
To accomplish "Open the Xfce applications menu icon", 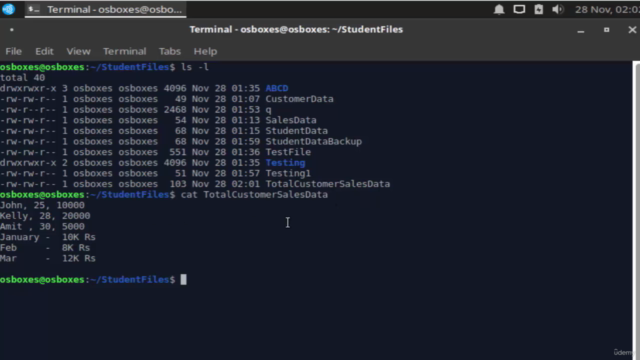I will (x=8, y=9).
